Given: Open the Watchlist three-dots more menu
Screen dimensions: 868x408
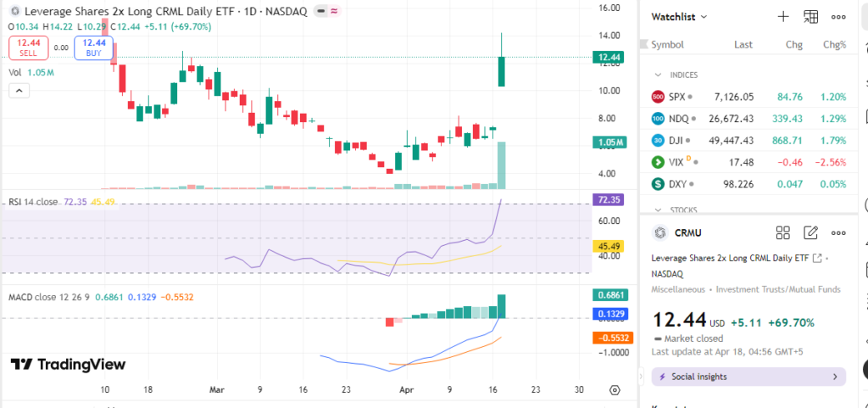Looking at the screenshot, I should point(837,17).
